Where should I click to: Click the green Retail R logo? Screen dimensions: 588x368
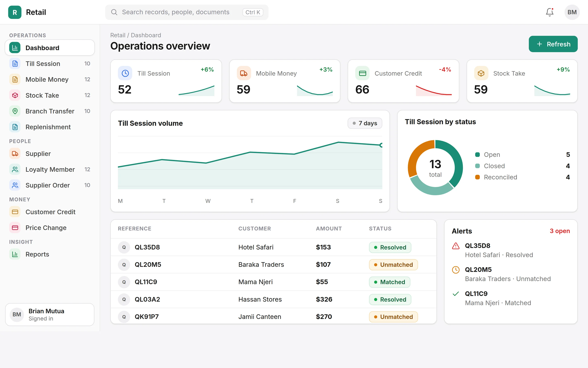pyautogui.click(x=15, y=12)
